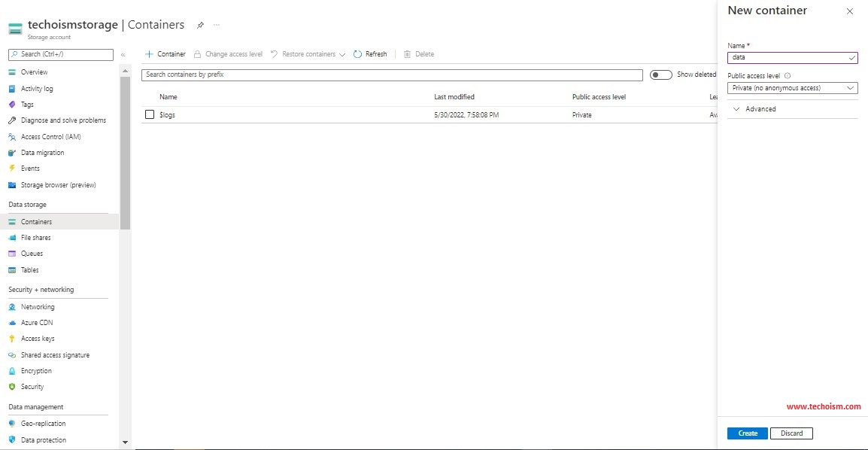Click the File shares icon
This screenshot has width=868, height=450.
(x=12, y=238)
